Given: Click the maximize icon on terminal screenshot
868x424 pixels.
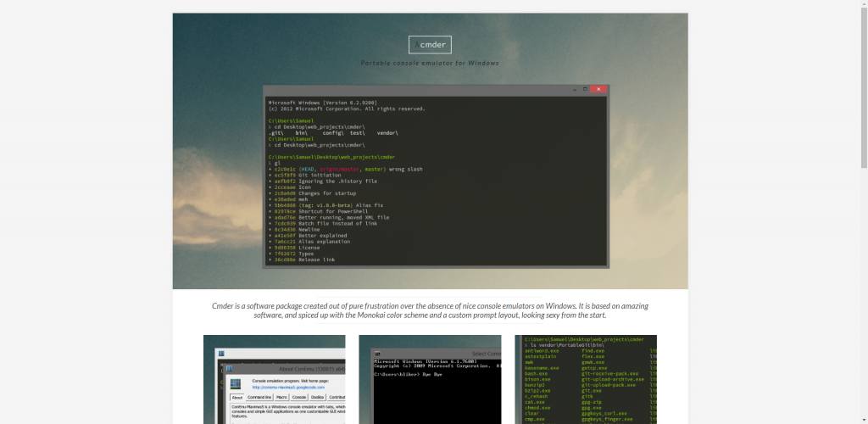Looking at the screenshot, I should [585, 89].
